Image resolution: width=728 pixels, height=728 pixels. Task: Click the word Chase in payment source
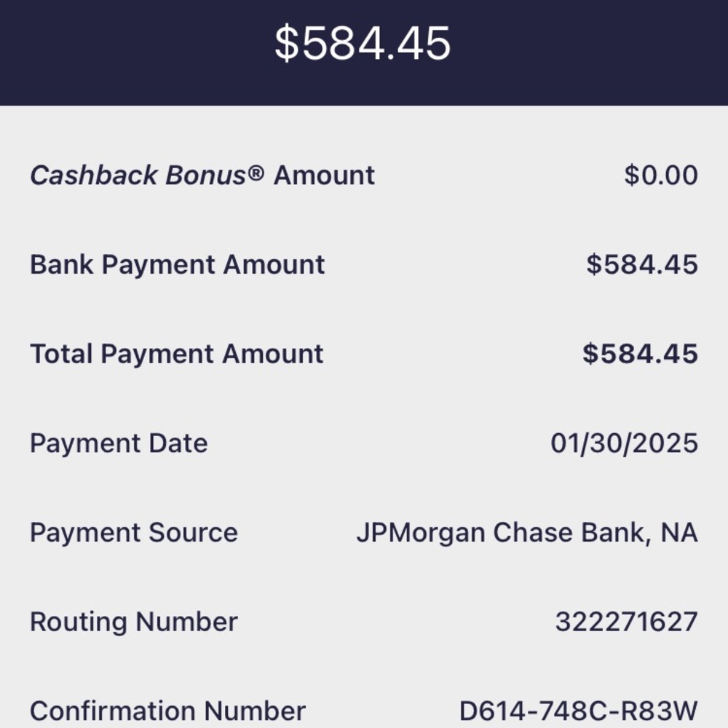[x=534, y=533]
